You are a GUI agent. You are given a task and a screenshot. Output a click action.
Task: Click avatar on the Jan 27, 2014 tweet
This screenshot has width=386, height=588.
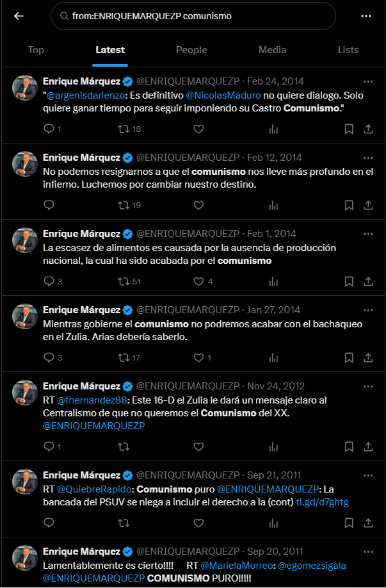[x=26, y=316]
